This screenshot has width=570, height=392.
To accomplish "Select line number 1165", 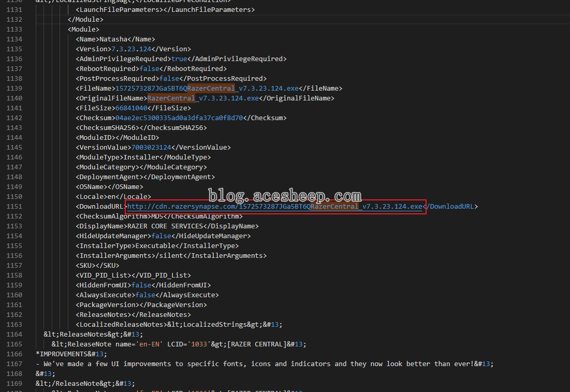I will pos(14,344).
